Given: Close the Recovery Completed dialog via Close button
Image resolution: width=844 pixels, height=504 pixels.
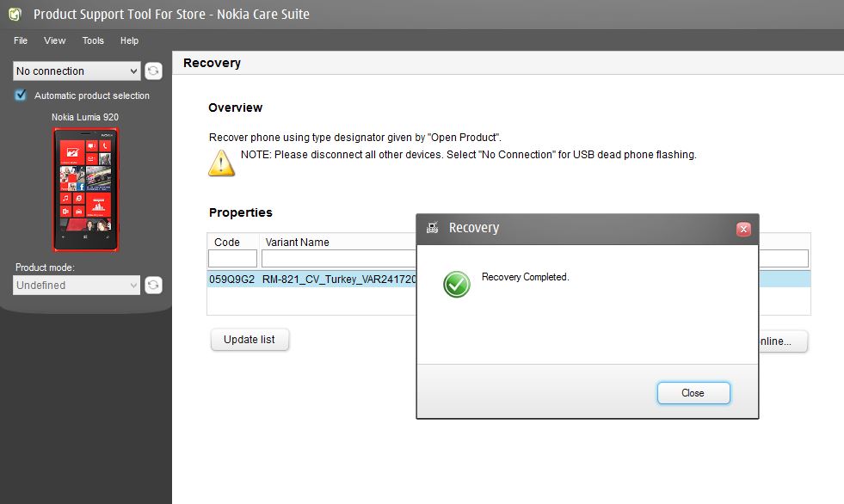Looking at the screenshot, I should coord(693,393).
